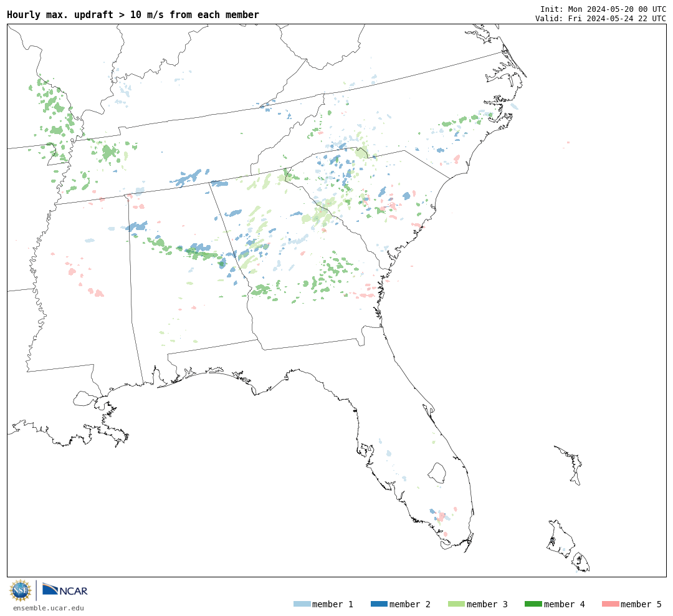Click the 'Init: Mon 2024-05-20 00 UTC' text
Image resolution: width=673 pixels, height=616 pixels.
(603, 9)
